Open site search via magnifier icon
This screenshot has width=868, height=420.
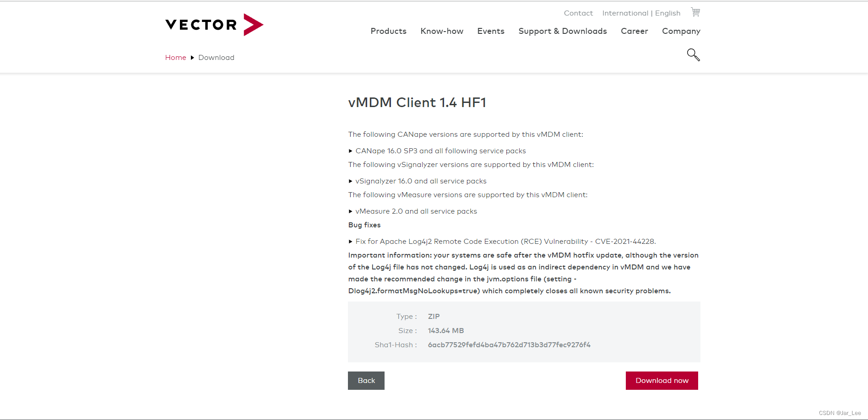[694, 55]
